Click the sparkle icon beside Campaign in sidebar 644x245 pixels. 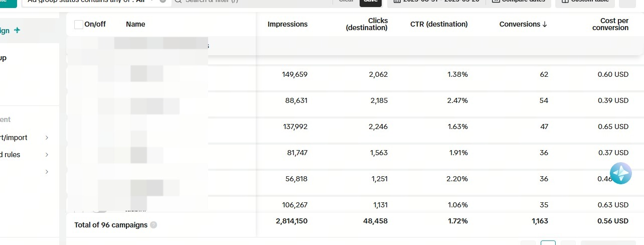(17, 30)
